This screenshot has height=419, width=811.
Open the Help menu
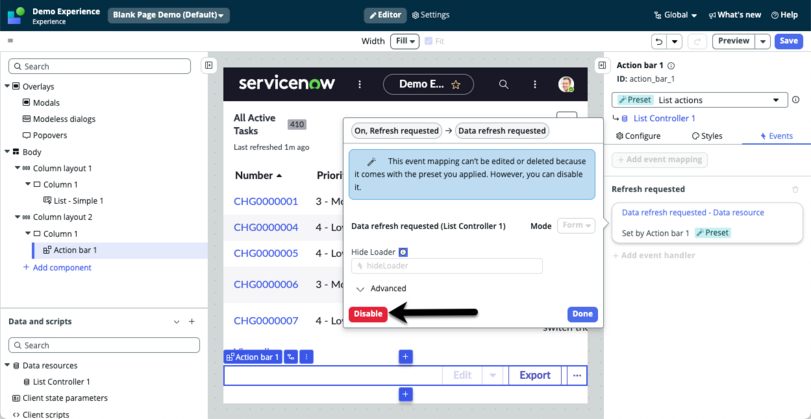(785, 15)
